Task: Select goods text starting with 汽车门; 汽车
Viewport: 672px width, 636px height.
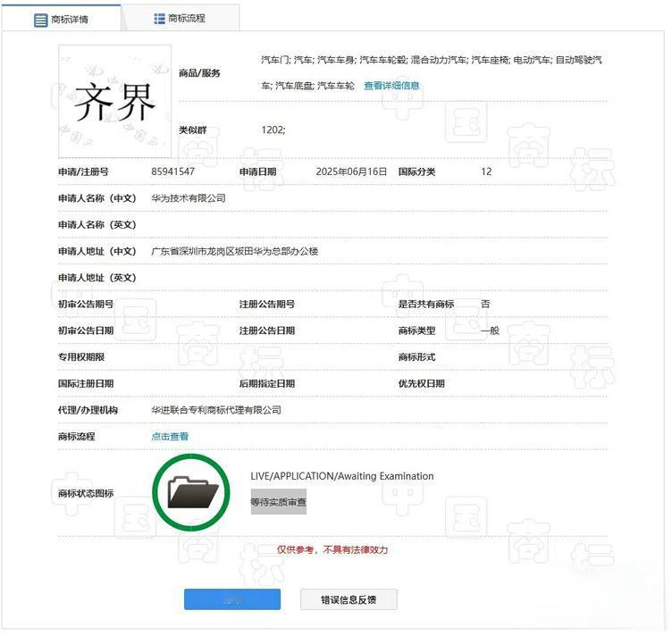Action: (432, 73)
